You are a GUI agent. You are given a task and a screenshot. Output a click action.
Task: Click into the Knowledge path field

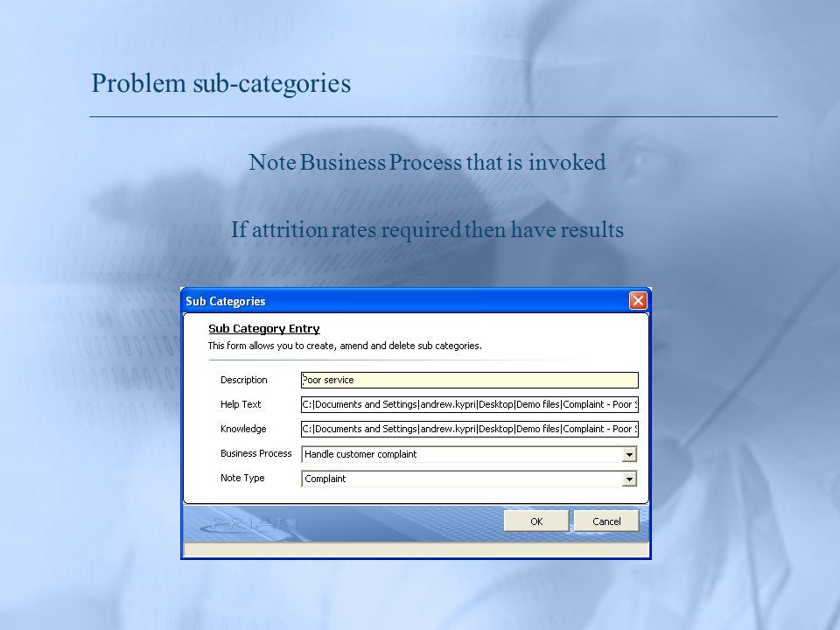click(x=469, y=429)
